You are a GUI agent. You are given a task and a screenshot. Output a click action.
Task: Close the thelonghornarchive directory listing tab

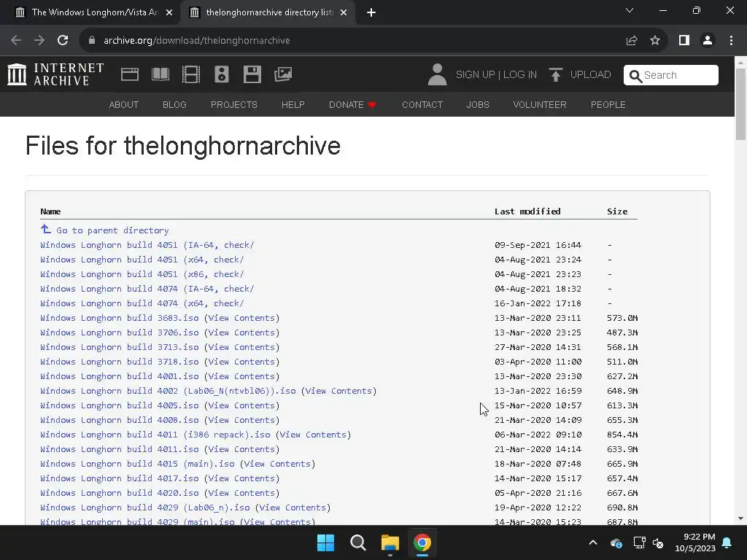point(344,12)
